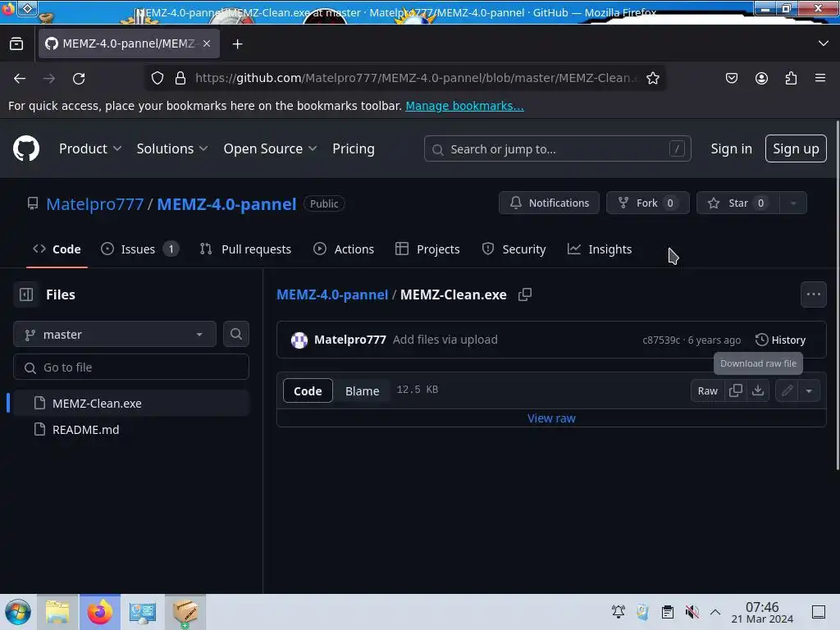Screen dimensions: 840x630
Task: Switch to the Projects tab
Action: [x=427, y=249]
